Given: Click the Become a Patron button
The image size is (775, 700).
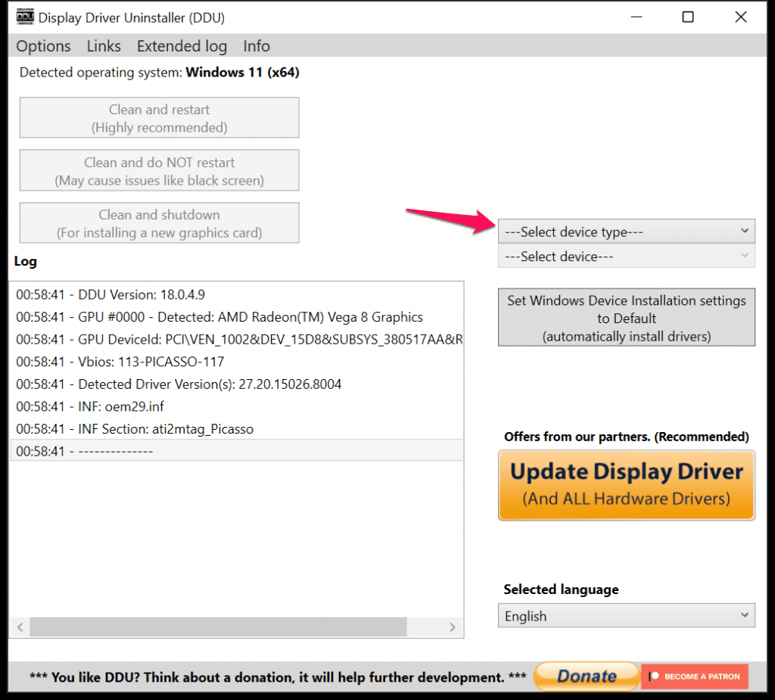Looking at the screenshot, I should 695,677.
